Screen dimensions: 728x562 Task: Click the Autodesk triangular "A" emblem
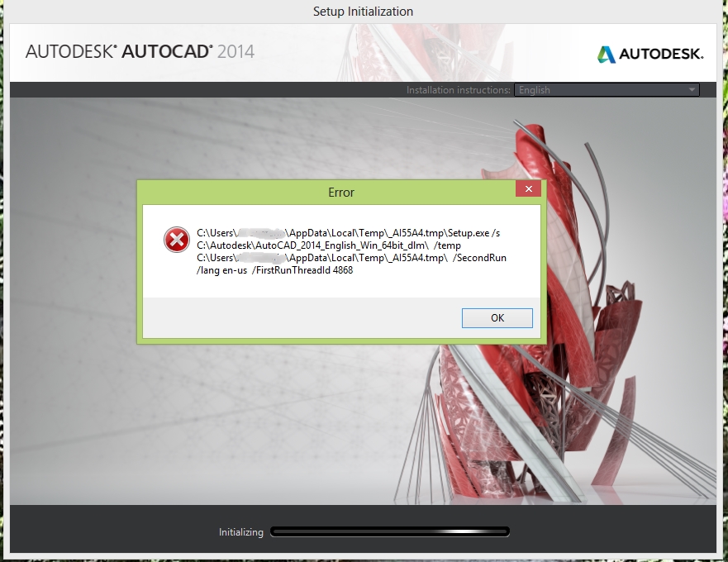click(607, 55)
